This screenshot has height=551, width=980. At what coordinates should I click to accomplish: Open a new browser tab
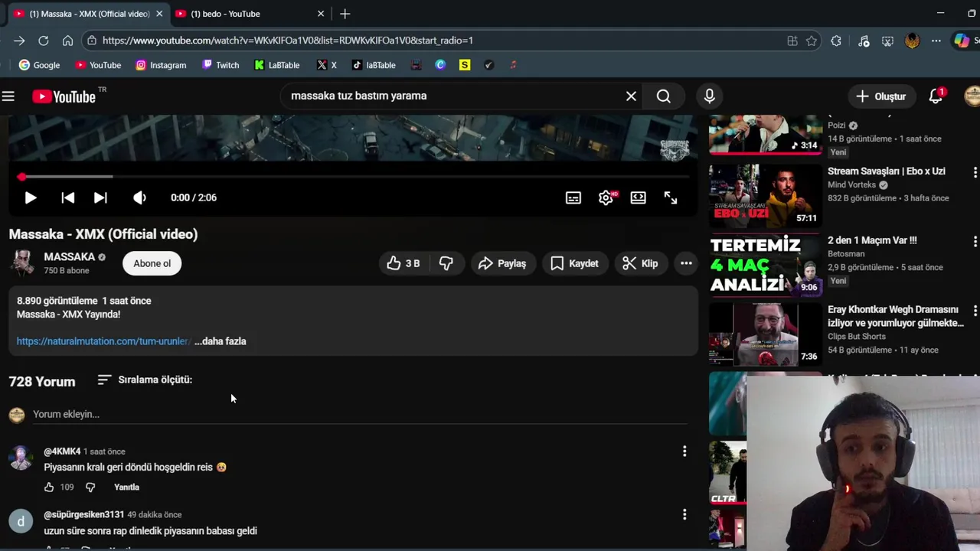click(x=345, y=14)
